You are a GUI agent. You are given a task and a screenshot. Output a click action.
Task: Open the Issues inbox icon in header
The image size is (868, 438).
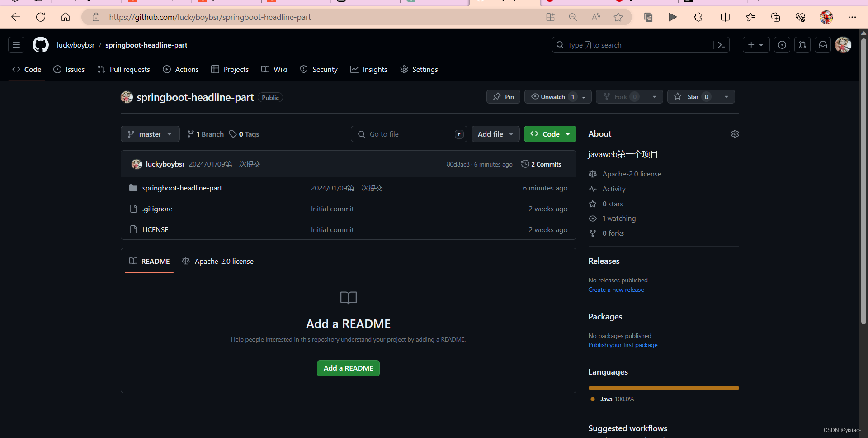782,45
